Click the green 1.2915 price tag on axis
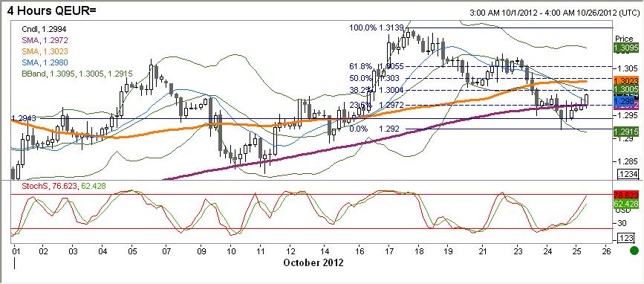644x284 pixels. (626, 132)
